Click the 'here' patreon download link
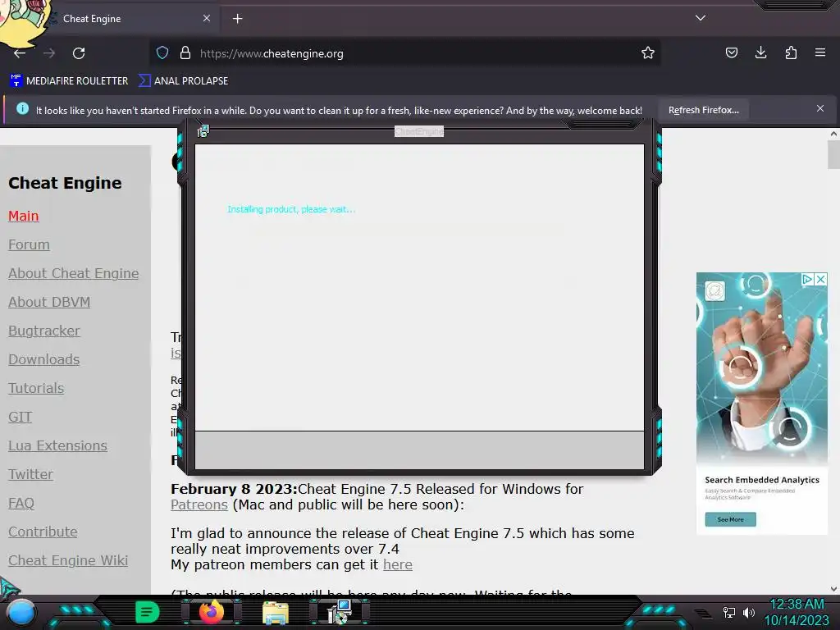 (x=398, y=565)
